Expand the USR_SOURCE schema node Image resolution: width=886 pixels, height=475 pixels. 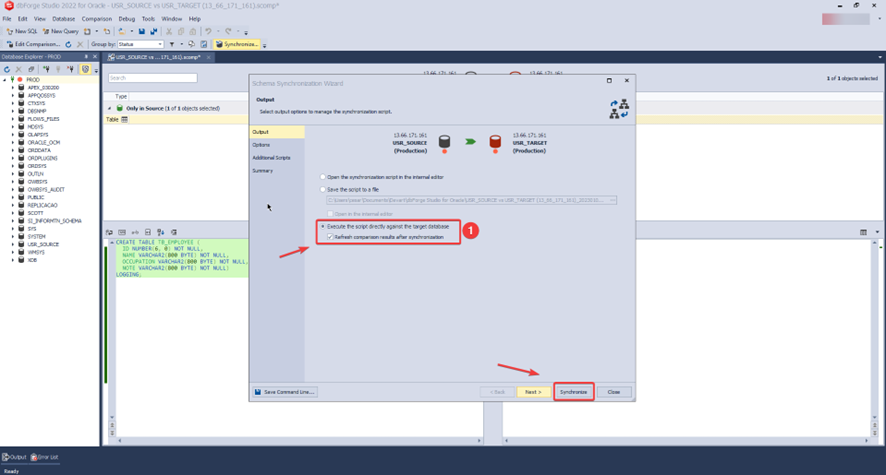pyautogui.click(x=13, y=244)
